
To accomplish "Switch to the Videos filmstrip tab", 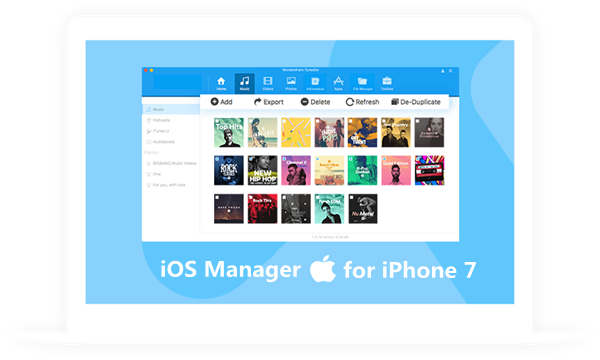I will [268, 83].
